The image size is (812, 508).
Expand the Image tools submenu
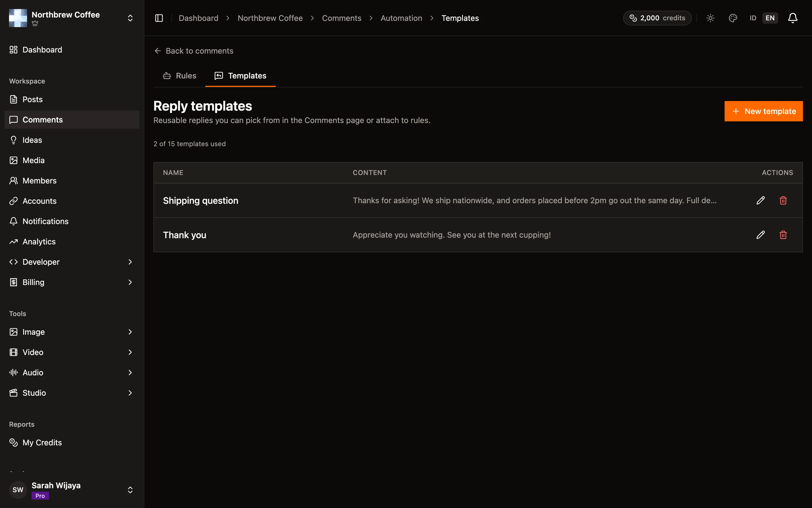130,332
